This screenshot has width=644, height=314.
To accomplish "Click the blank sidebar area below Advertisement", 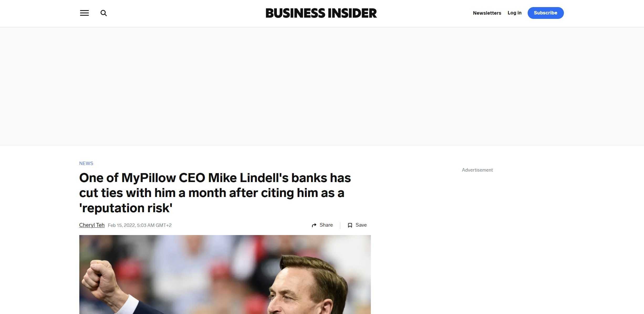I will [477, 236].
